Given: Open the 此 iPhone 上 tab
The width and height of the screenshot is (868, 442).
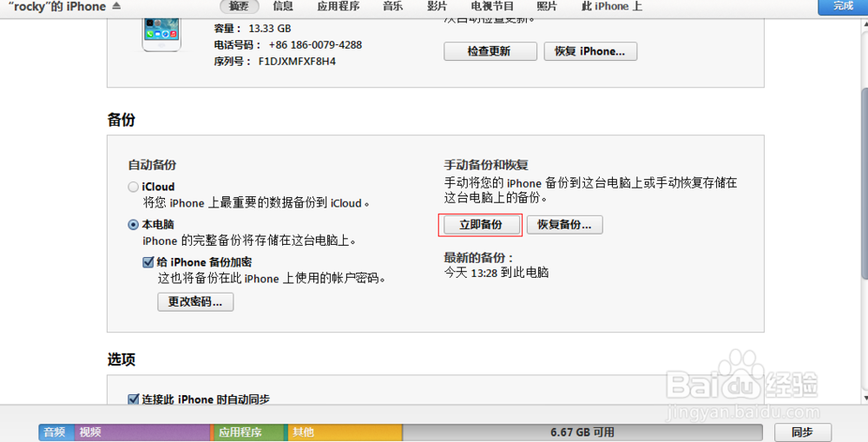Looking at the screenshot, I should pyautogui.click(x=612, y=6).
